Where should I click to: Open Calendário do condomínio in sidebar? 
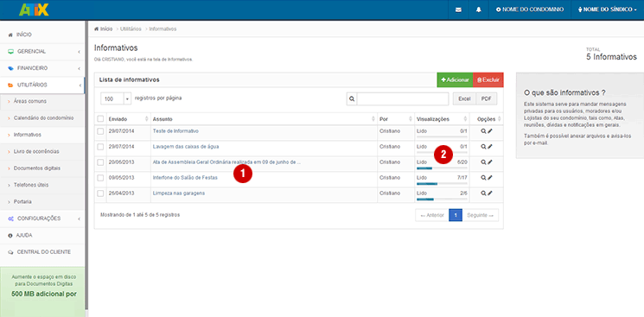point(43,117)
